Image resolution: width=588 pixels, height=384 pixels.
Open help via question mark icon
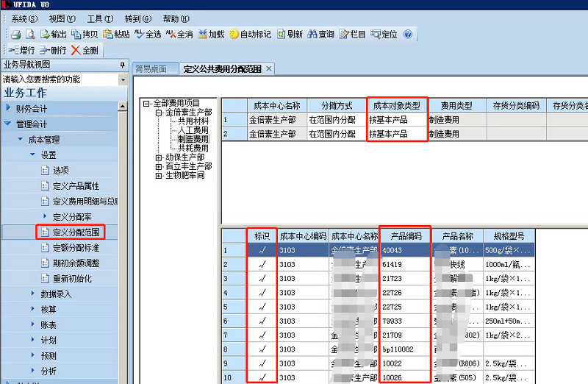pos(408,35)
